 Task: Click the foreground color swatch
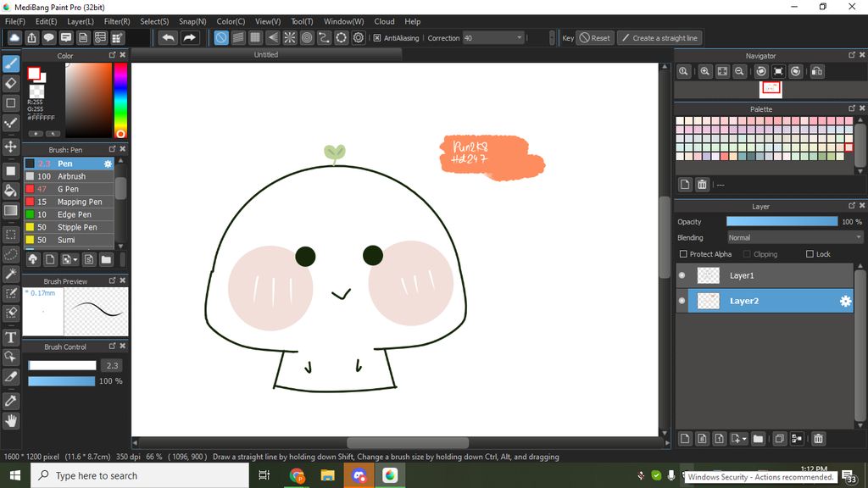click(34, 73)
